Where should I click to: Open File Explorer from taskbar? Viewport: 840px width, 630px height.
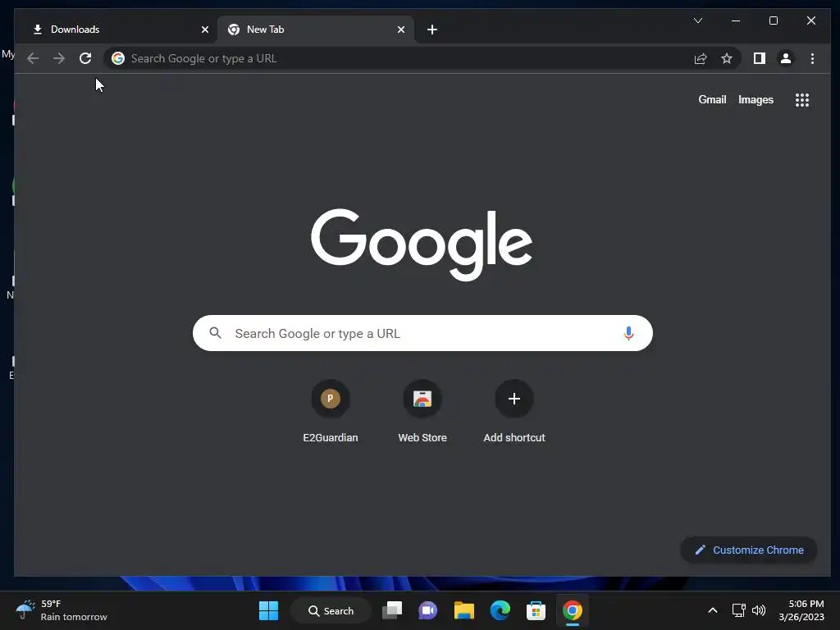[464, 610]
